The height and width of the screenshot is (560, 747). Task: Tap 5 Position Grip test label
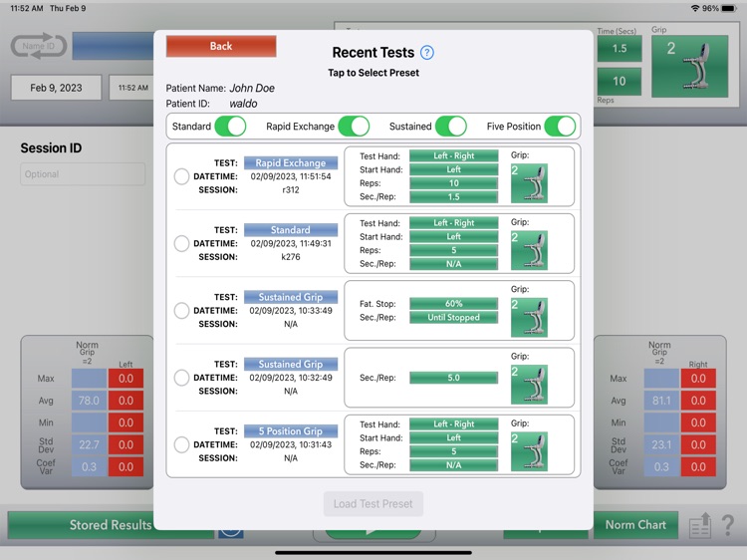291,431
